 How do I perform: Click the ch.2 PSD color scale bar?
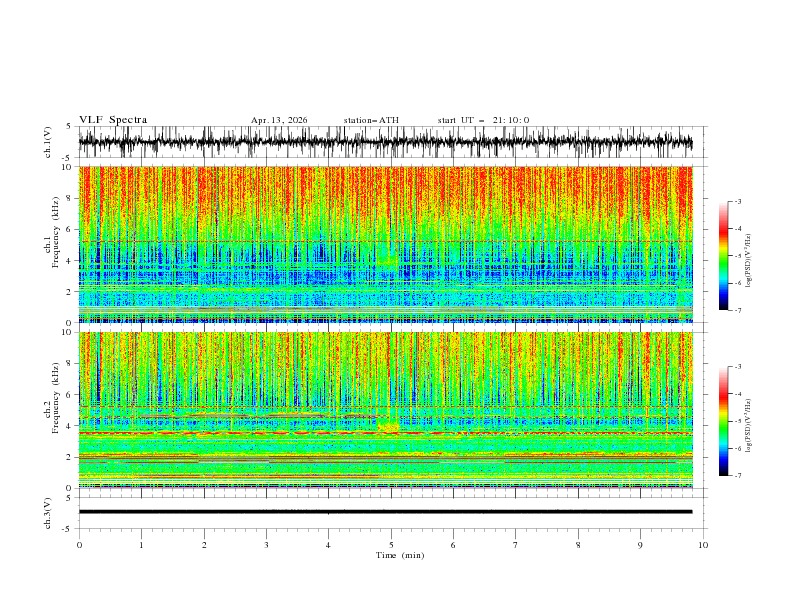(x=723, y=421)
